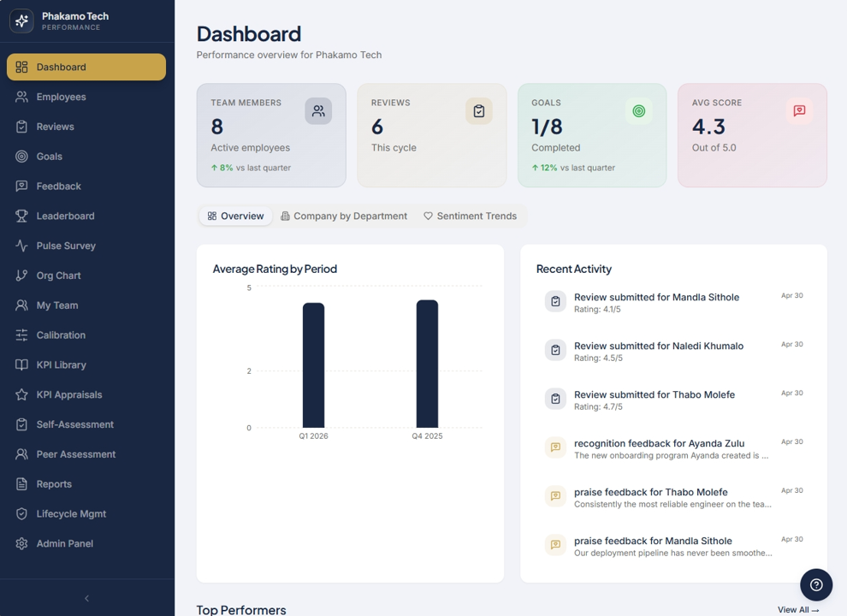Image resolution: width=847 pixels, height=616 pixels.
Task: Click the Team Members stat card value 8
Action: (x=217, y=127)
